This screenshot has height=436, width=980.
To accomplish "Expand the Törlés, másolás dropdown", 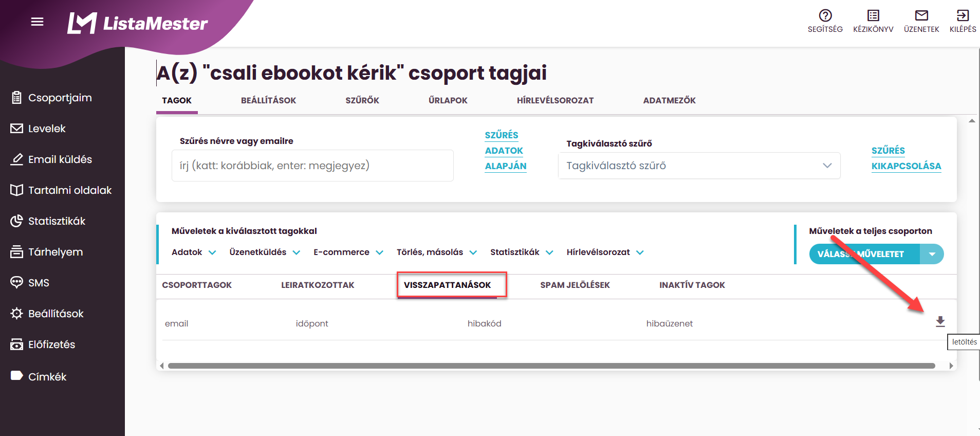I will coord(437,252).
